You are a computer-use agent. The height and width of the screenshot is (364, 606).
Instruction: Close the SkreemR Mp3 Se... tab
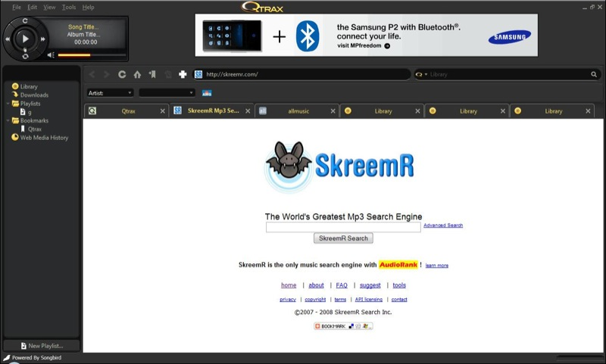pyautogui.click(x=248, y=111)
